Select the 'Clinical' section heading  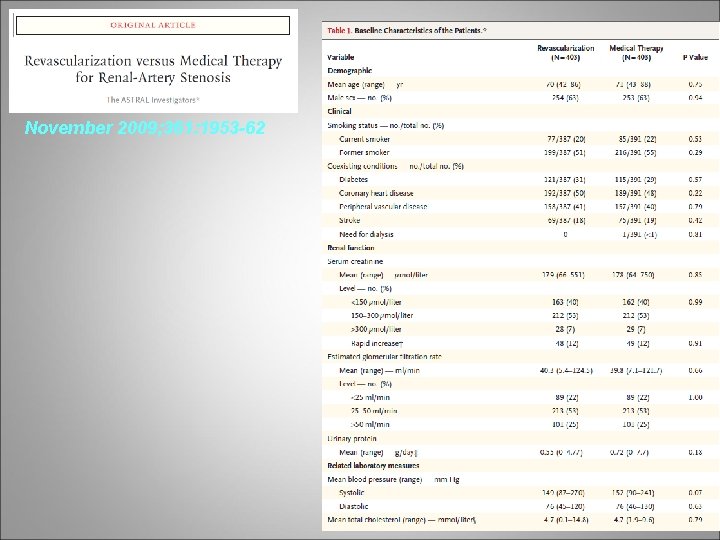point(339,111)
